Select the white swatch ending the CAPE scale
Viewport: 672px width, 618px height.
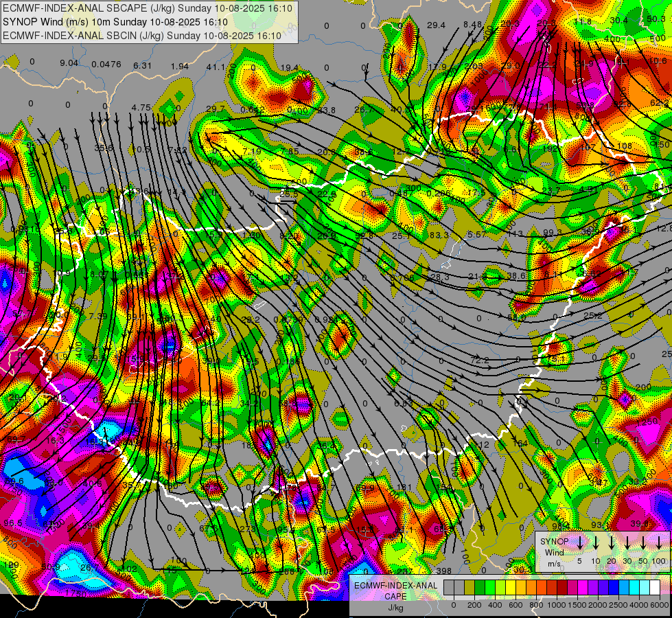click(x=655, y=587)
